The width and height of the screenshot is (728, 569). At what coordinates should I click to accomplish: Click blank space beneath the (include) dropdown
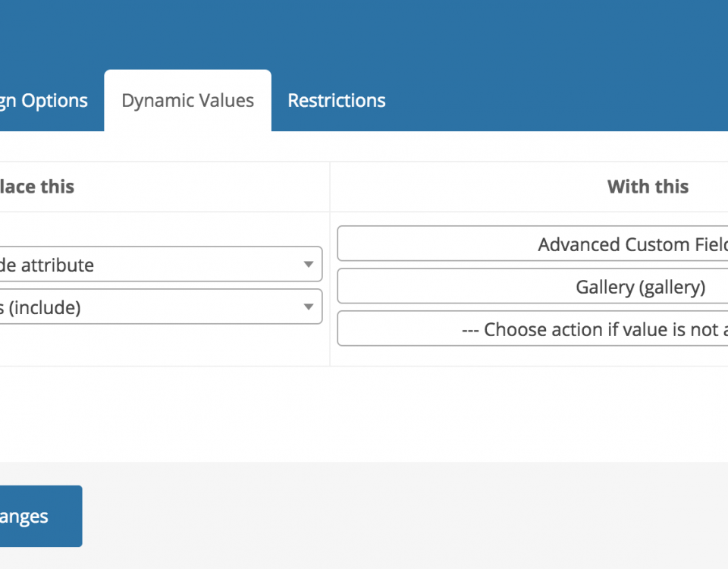(x=162, y=344)
